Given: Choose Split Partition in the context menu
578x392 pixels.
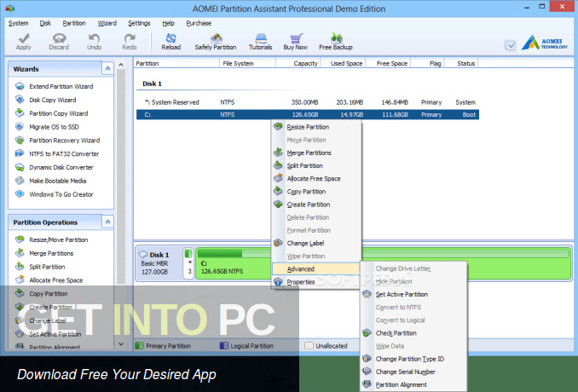Looking at the screenshot, I should coord(316,166).
